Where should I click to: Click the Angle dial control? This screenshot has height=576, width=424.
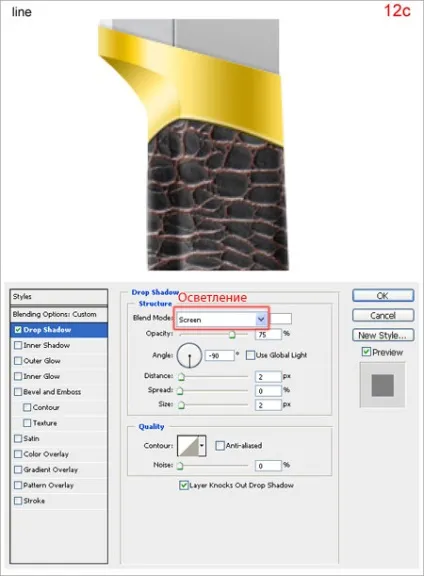(x=189, y=355)
